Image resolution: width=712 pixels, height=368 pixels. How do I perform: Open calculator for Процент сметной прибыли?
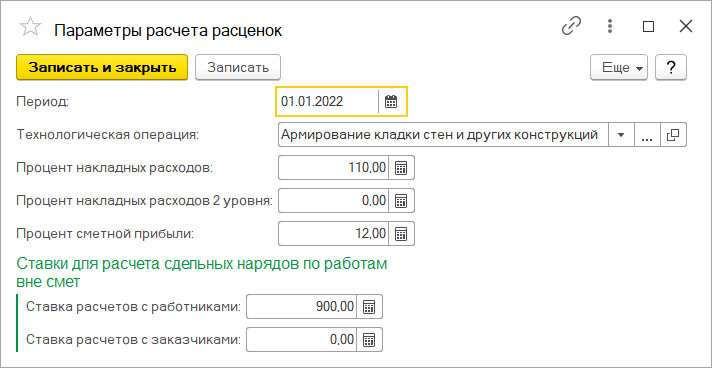coord(401,234)
